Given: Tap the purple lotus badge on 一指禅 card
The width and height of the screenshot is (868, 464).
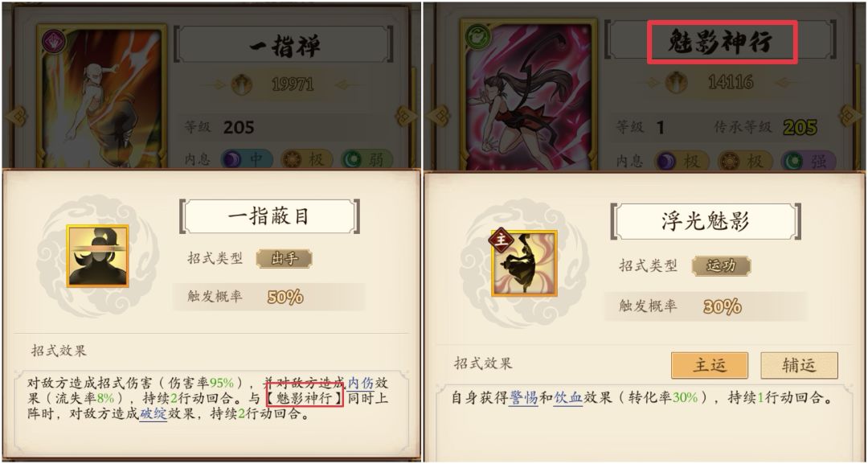Looking at the screenshot, I should (x=54, y=40).
